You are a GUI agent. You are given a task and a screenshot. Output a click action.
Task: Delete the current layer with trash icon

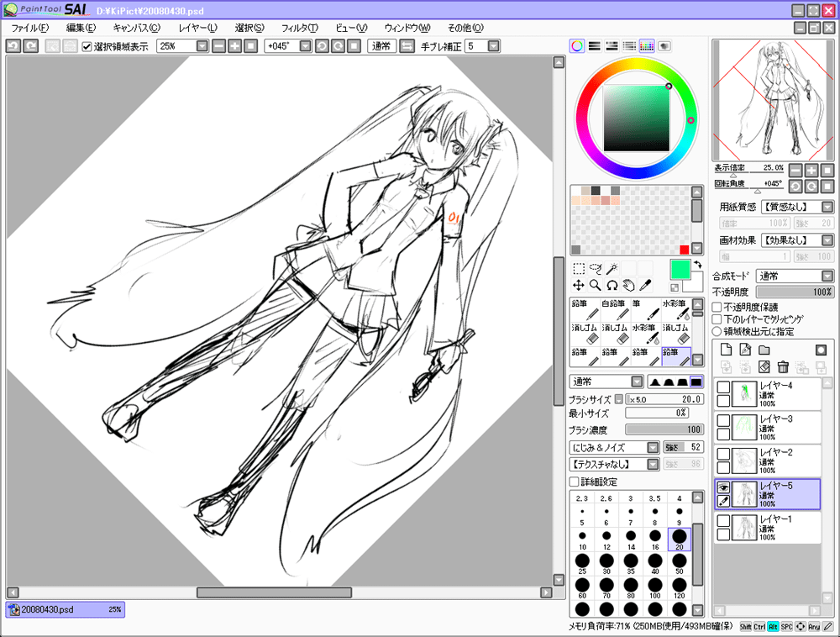(783, 367)
